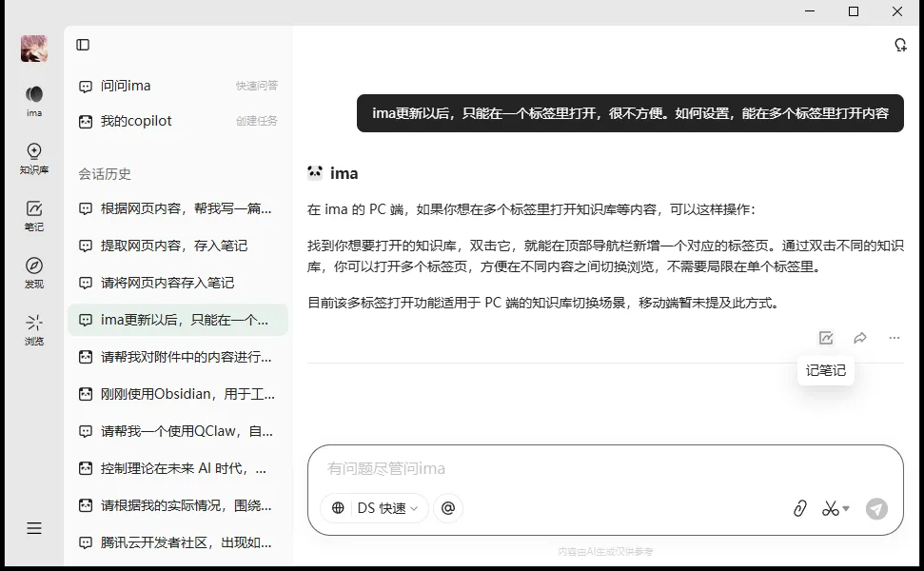Click the 会话历史 section heading

(105, 174)
